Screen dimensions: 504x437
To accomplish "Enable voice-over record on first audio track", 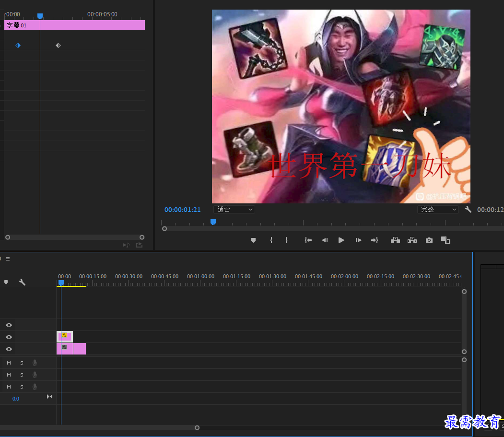I will point(35,363).
